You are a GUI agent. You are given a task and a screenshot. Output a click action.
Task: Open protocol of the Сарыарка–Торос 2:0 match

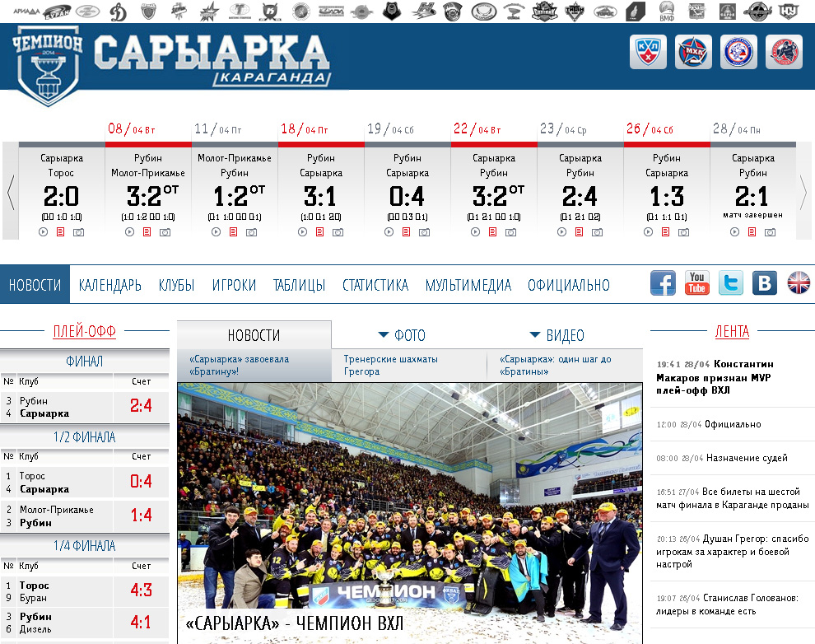click(61, 232)
